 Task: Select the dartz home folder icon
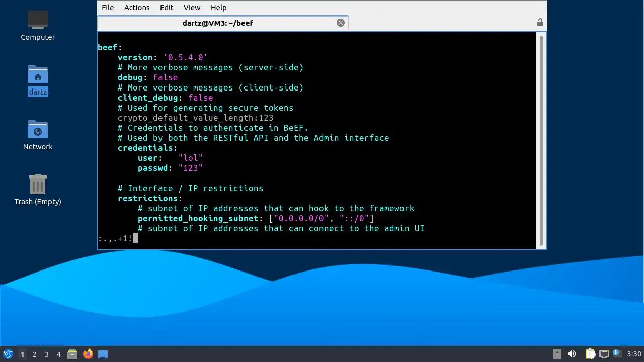pos(38,80)
